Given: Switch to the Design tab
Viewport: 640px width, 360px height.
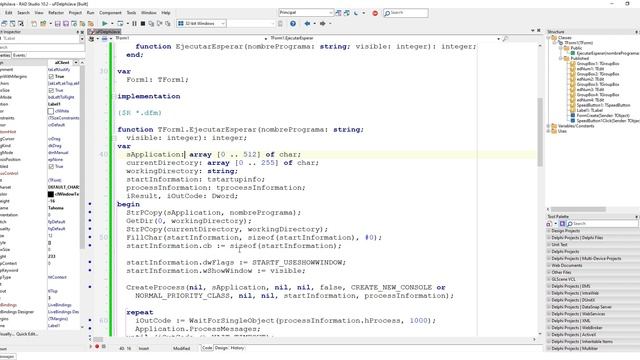Looking at the screenshot, I should point(221,348).
